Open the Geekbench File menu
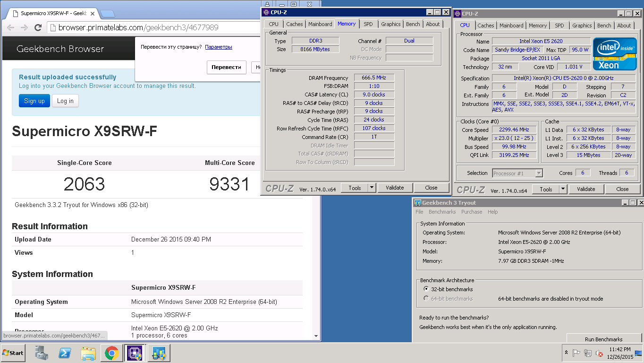 coord(419,212)
